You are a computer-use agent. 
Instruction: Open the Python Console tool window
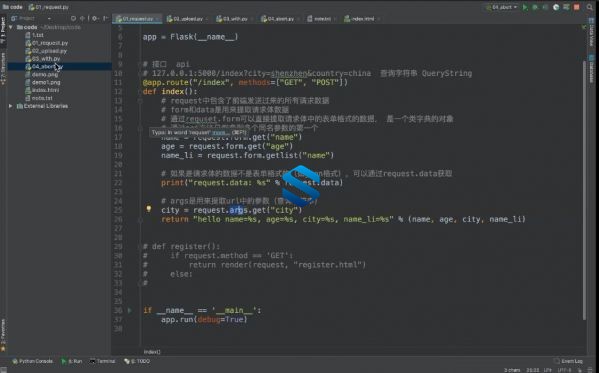click(x=33, y=361)
